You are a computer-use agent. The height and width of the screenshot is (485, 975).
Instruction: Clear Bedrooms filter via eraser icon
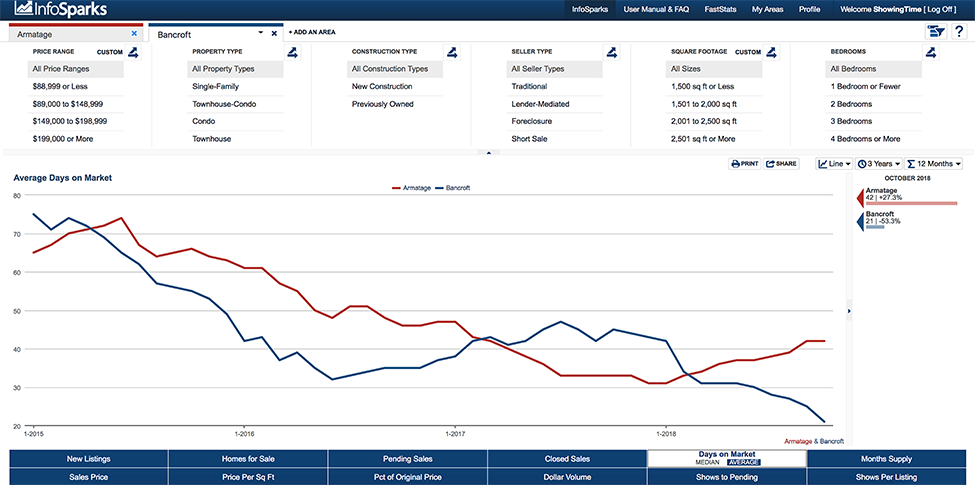click(931, 52)
